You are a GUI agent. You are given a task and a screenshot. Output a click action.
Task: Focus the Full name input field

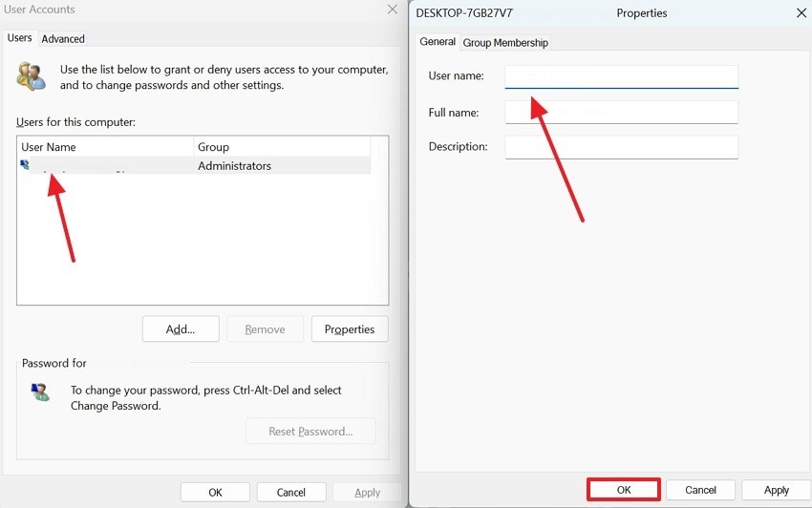(x=622, y=112)
